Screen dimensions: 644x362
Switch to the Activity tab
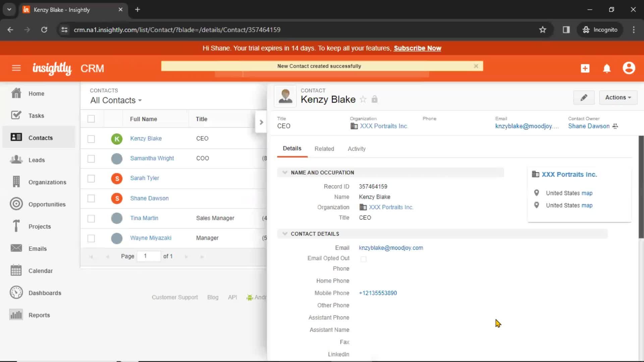(356, 148)
